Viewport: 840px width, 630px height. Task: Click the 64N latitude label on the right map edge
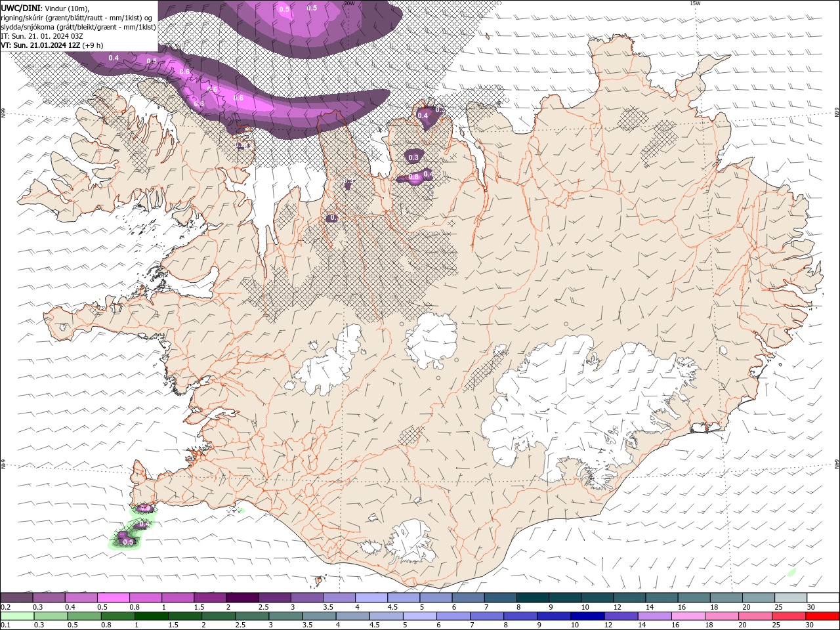click(836, 464)
